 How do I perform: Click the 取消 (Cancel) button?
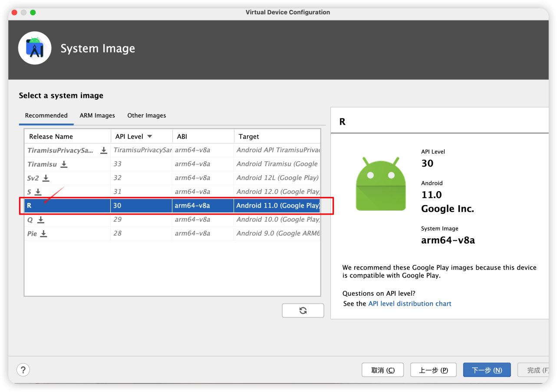click(x=383, y=370)
